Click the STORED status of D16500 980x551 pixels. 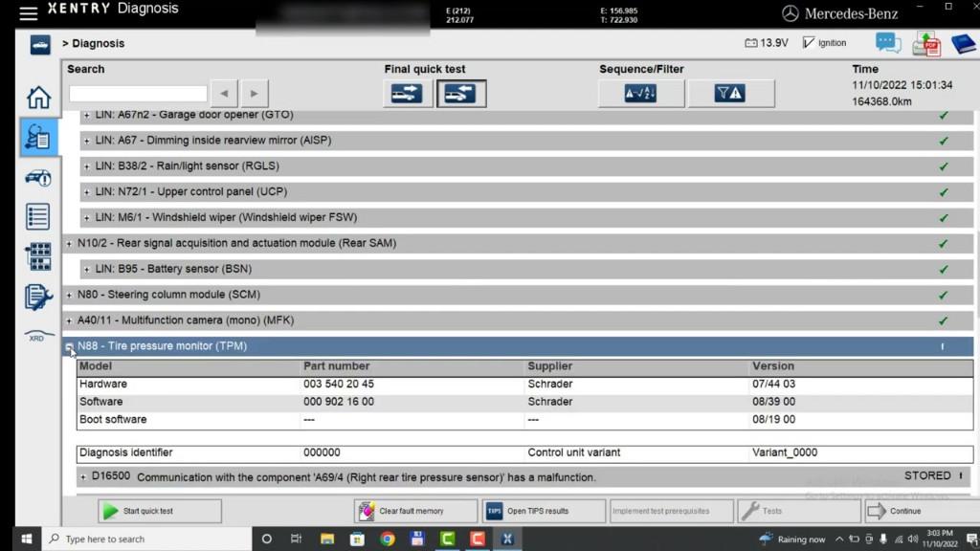926,476
